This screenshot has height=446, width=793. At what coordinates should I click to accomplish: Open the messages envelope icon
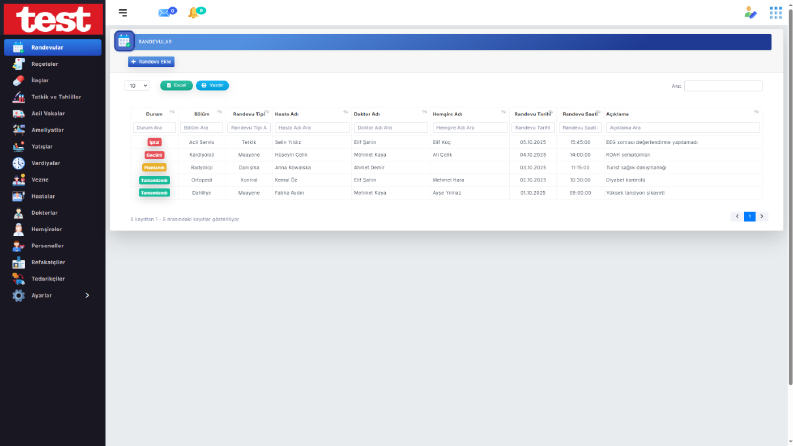coord(164,13)
